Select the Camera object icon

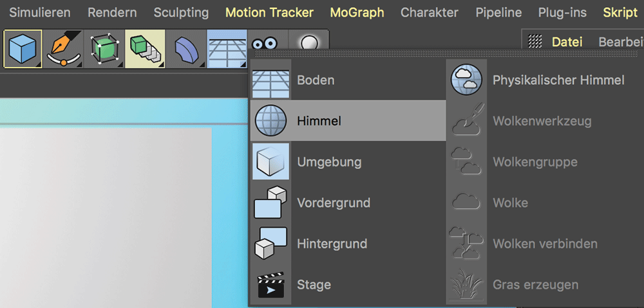coord(265,44)
